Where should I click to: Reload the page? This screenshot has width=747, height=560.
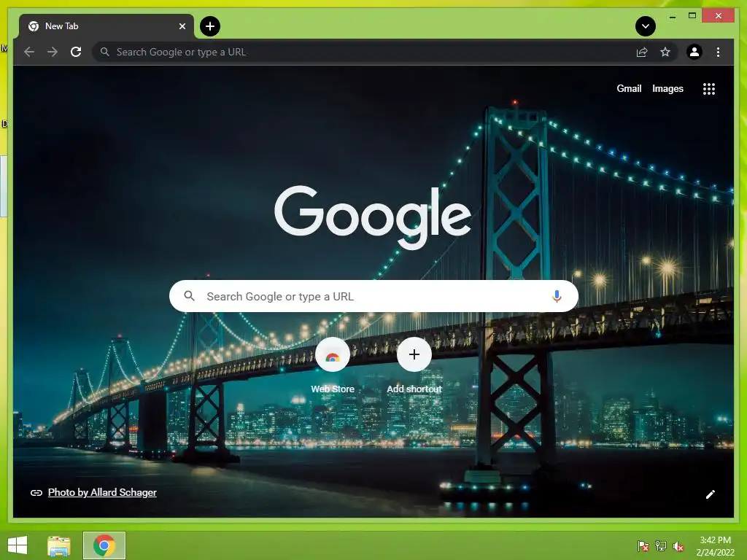pos(76,52)
